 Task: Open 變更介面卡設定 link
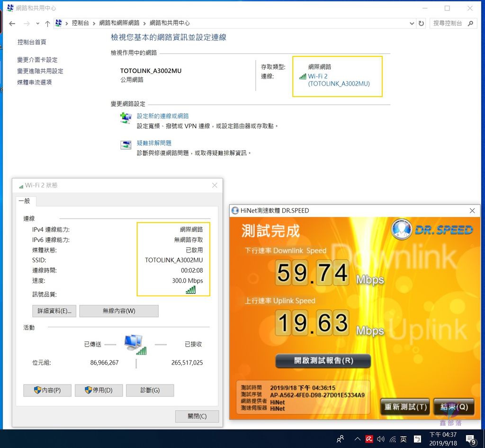pos(37,60)
